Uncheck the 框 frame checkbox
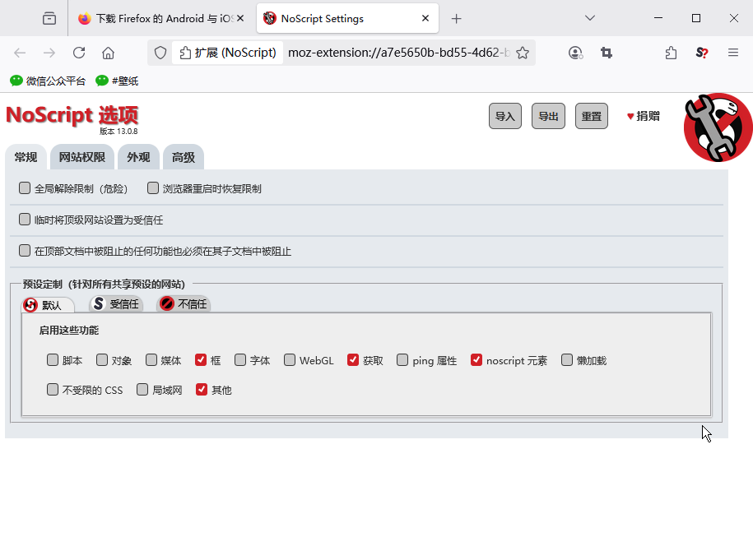753x560 pixels. tap(201, 360)
